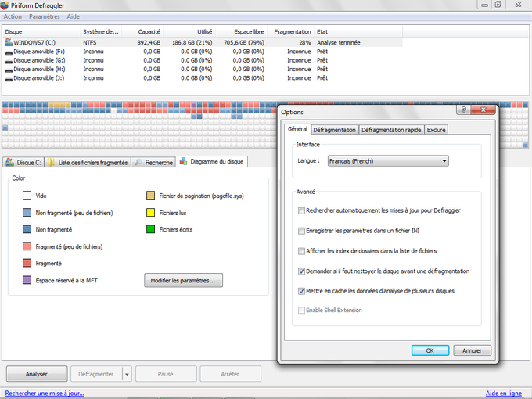Open the Paramètres menu
This screenshot has height=399, width=532.
click(x=44, y=16)
